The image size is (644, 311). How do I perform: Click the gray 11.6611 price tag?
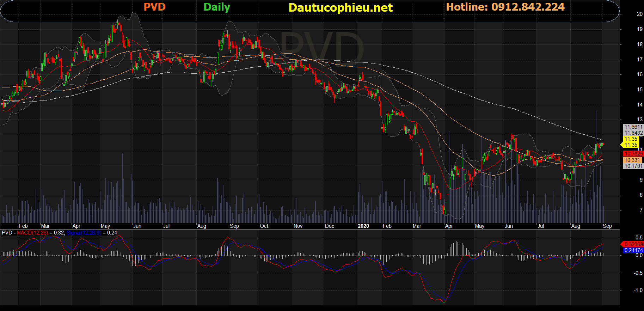[633, 127]
